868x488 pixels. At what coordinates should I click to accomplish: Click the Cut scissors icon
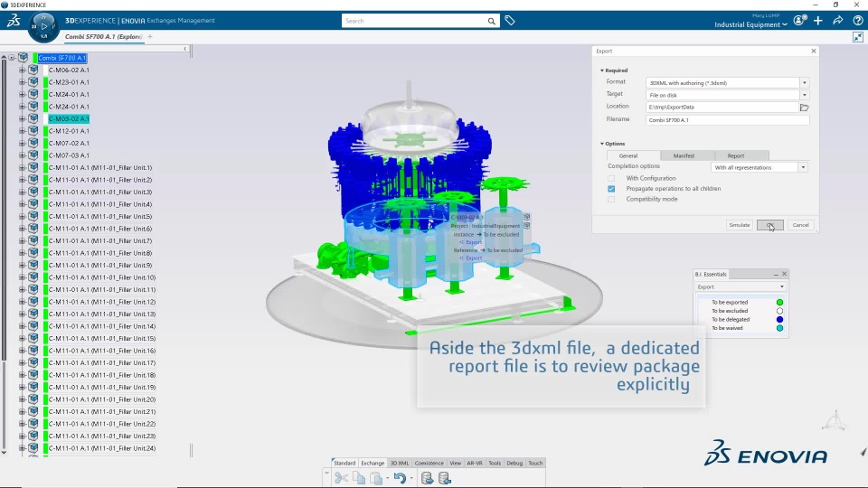click(341, 478)
